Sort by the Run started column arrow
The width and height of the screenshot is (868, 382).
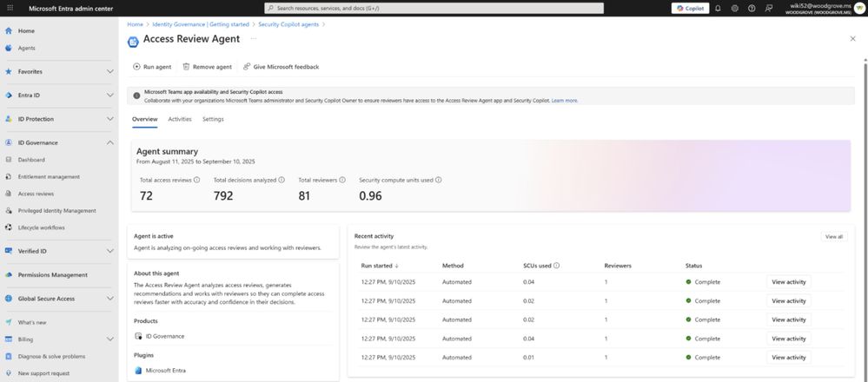click(x=397, y=266)
